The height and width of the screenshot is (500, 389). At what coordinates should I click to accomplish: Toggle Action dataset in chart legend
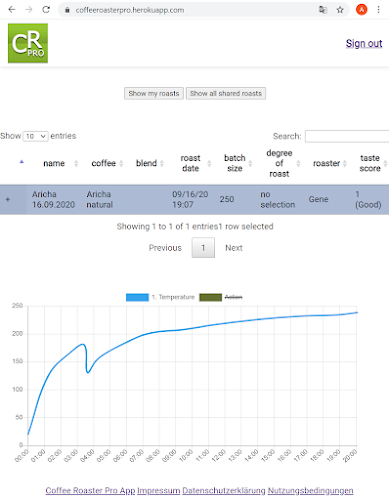(221, 297)
